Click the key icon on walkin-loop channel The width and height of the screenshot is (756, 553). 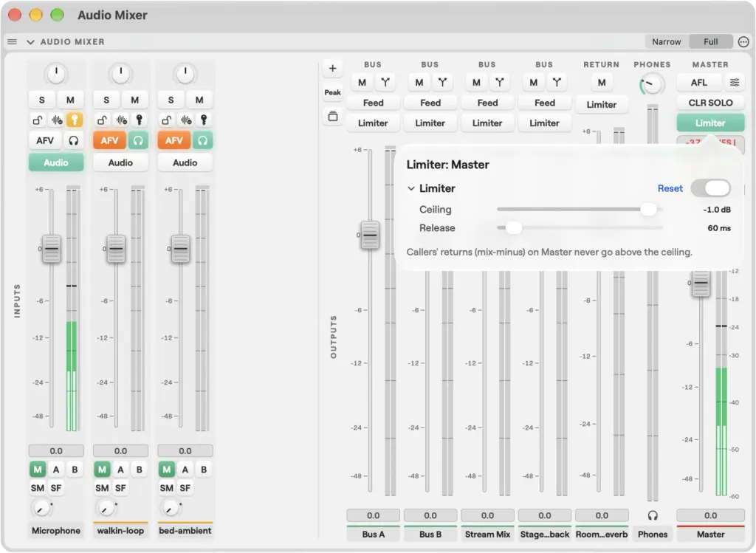point(140,120)
